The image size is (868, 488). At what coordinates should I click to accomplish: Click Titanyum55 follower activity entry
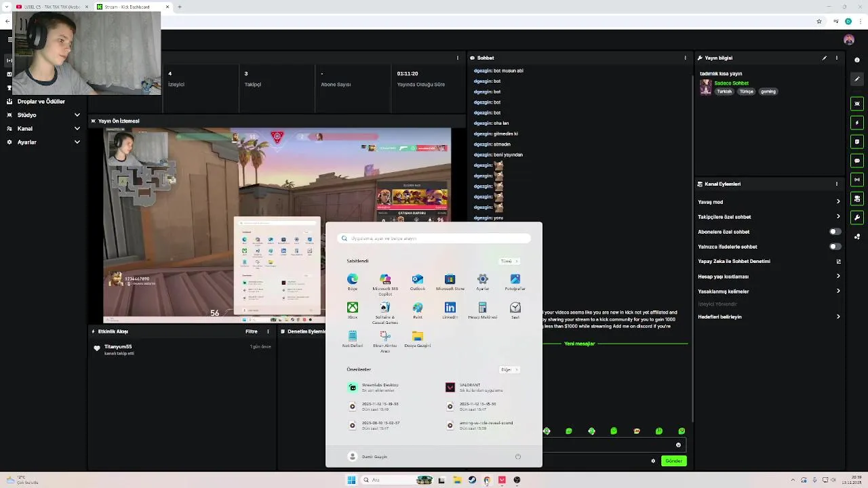coord(182,349)
